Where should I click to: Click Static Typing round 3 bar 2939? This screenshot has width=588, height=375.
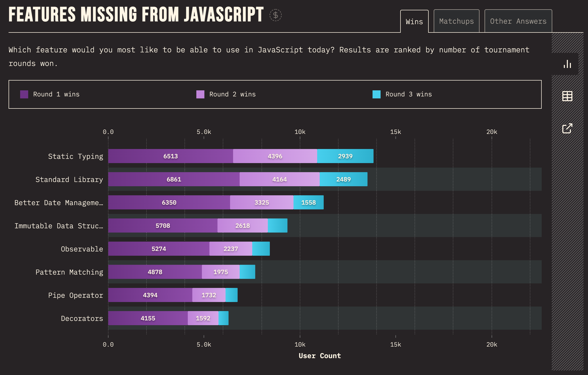tap(345, 156)
